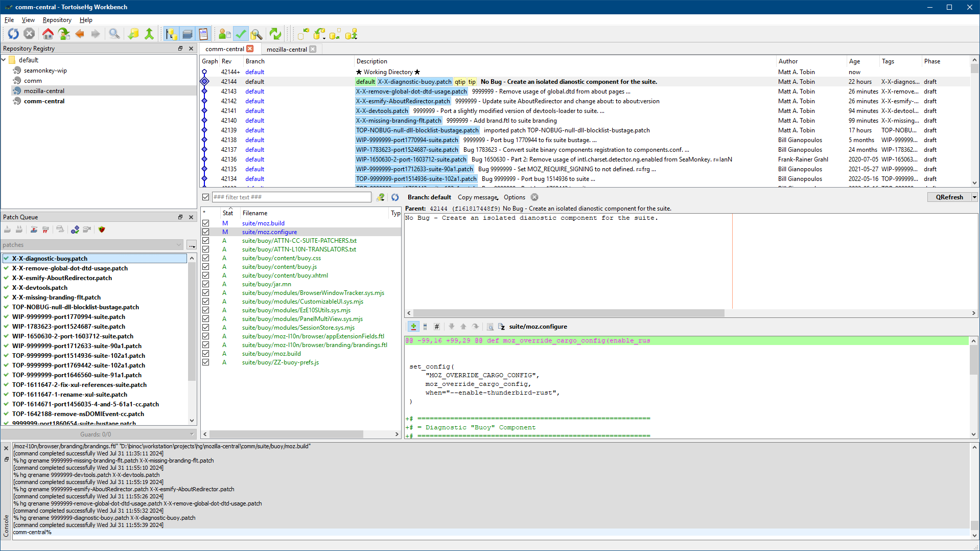Click the green merge-arrow toolbar icon
Viewport: 980px width, 551px height.
tap(149, 34)
